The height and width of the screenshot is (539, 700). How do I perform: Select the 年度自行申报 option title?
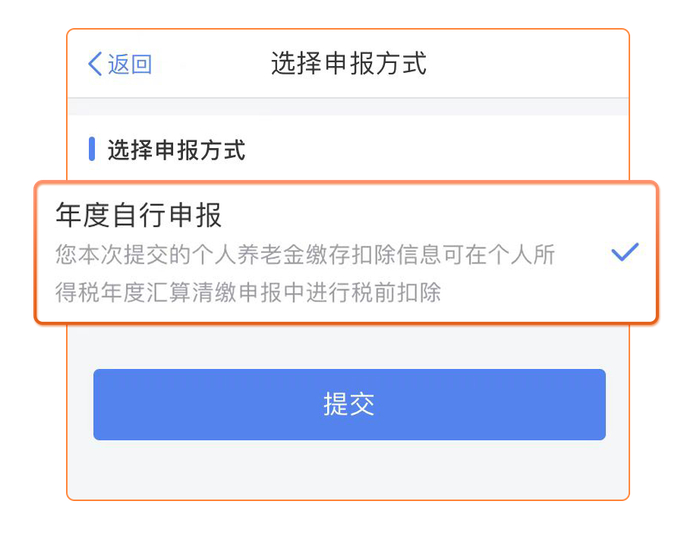(x=139, y=215)
